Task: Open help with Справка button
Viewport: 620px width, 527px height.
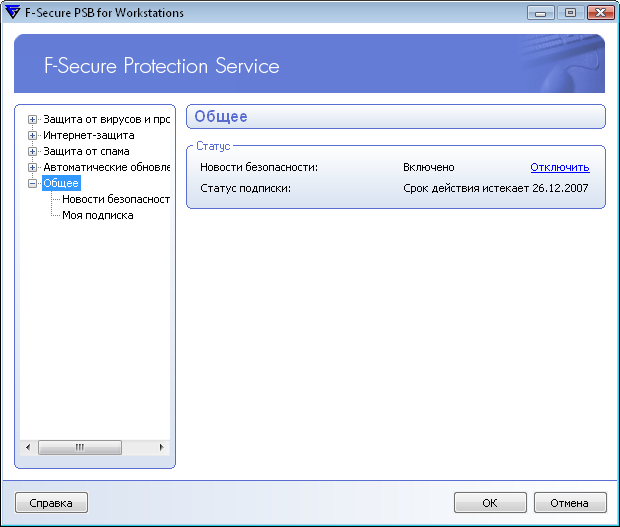Action: 51,503
